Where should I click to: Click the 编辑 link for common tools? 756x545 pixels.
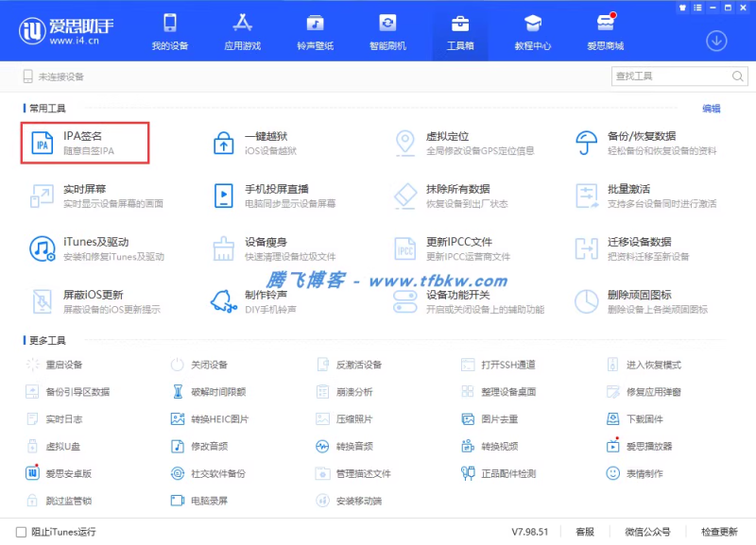[711, 109]
